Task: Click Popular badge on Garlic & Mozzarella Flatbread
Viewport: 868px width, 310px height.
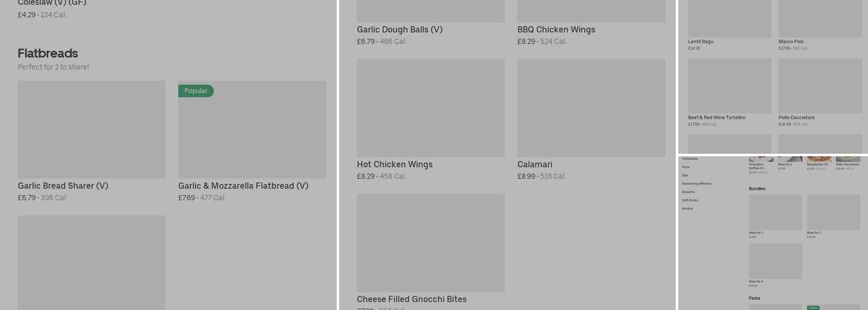Action: [x=195, y=91]
